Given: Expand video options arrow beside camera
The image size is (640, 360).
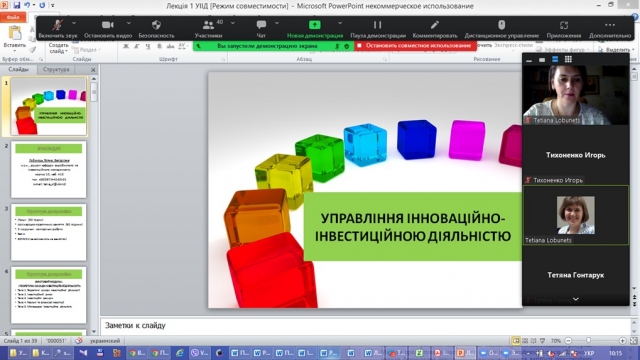Looking at the screenshot, I should click(129, 23).
